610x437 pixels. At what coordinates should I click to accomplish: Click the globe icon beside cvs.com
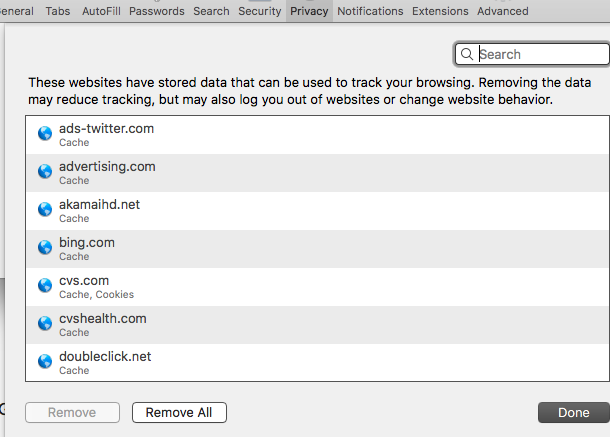(x=44, y=286)
